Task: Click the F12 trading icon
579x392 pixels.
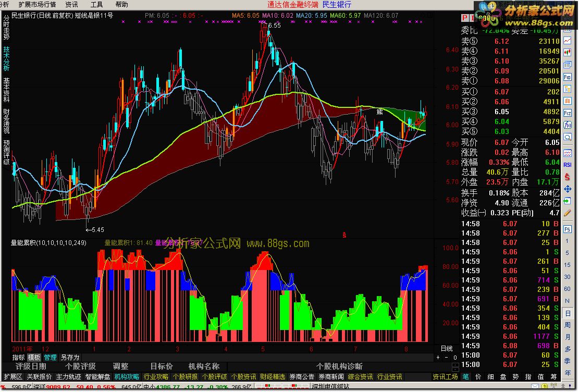Action: (x=567, y=113)
